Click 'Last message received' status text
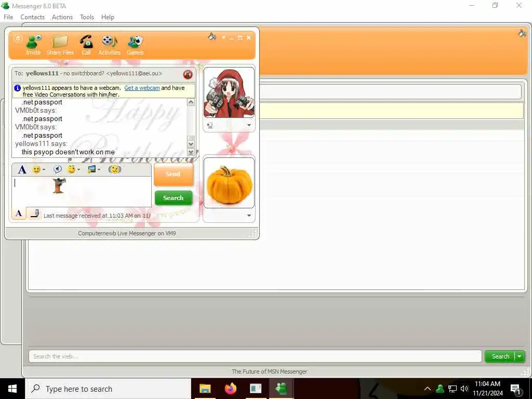The image size is (532, 399). click(x=97, y=216)
